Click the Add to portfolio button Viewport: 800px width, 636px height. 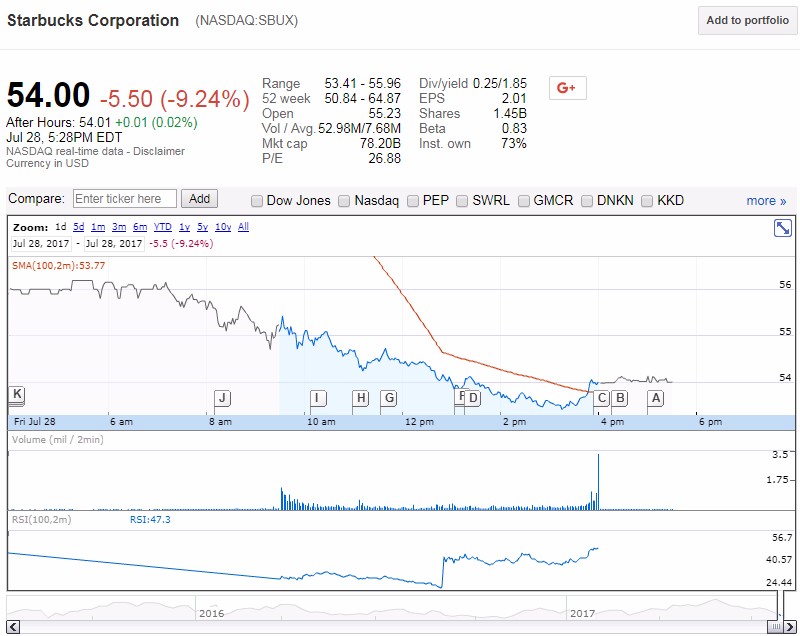(x=747, y=21)
